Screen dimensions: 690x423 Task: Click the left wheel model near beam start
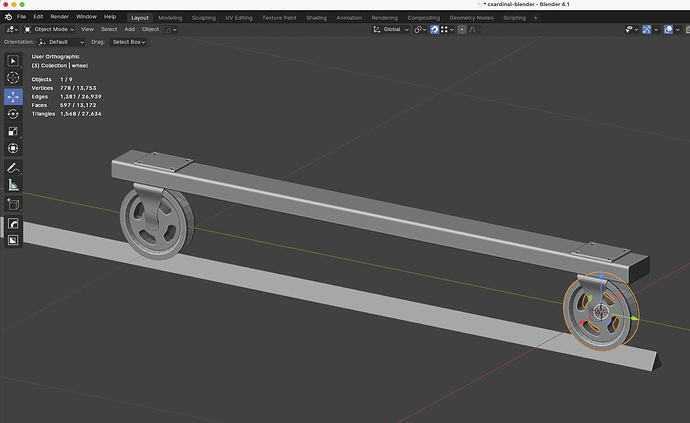tap(156, 224)
